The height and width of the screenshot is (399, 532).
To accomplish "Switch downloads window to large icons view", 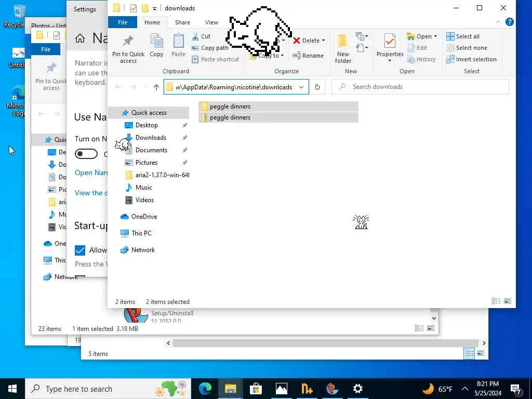I will (x=508, y=301).
